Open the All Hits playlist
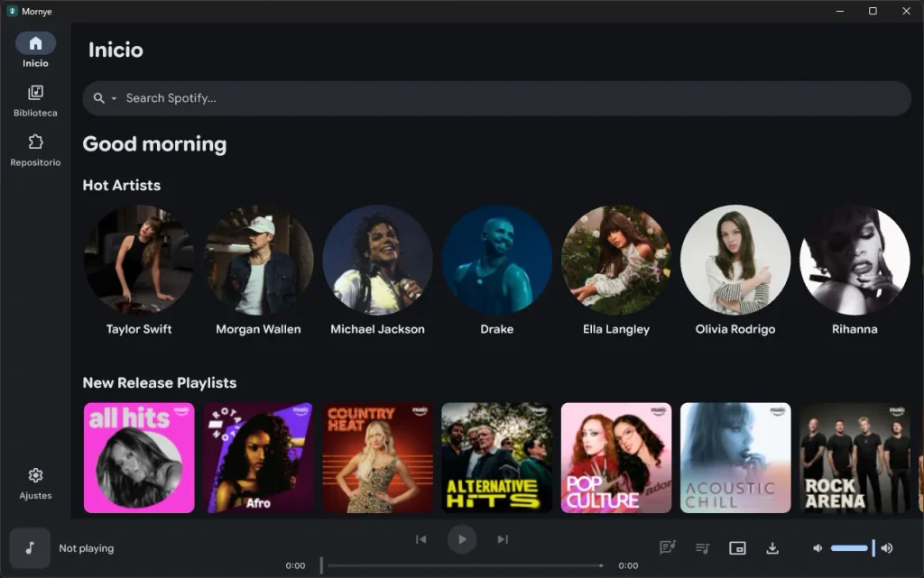This screenshot has width=924, height=578. 139,457
